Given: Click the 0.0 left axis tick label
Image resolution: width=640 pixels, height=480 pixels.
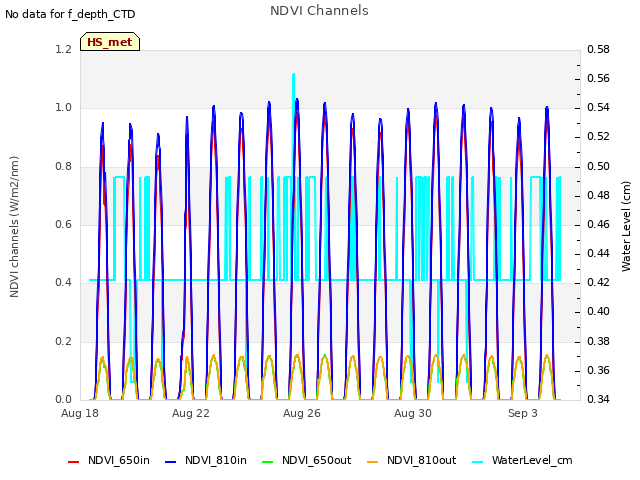Looking at the screenshot, I should [x=63, y=399].
